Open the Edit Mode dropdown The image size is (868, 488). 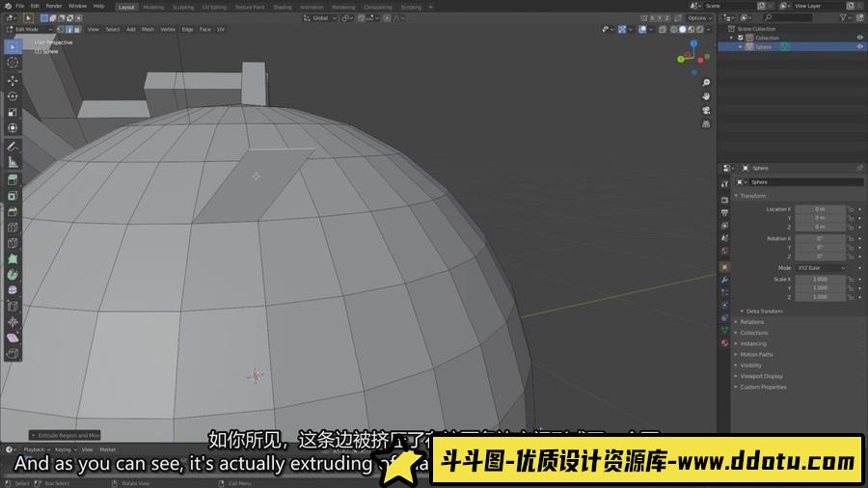pyautogui.click(x=29, y=29)
